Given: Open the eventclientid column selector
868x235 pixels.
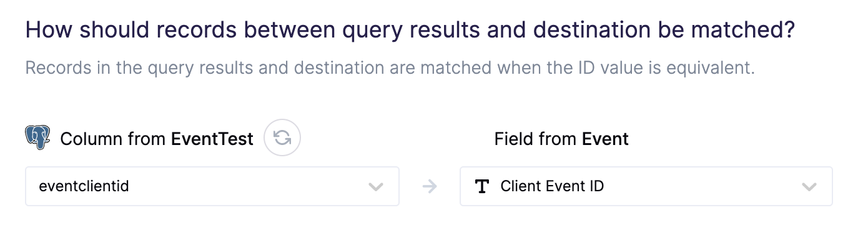Looking at the screenshot, I should [212, 186].
